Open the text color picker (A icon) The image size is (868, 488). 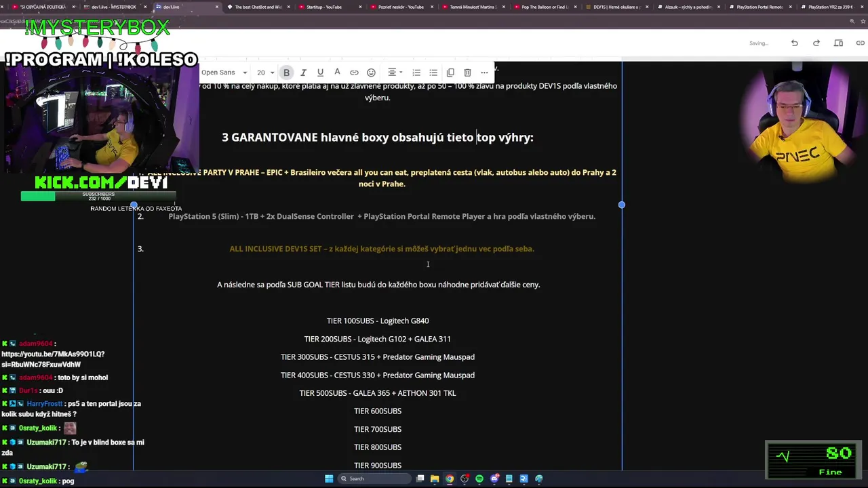(337, 73)
